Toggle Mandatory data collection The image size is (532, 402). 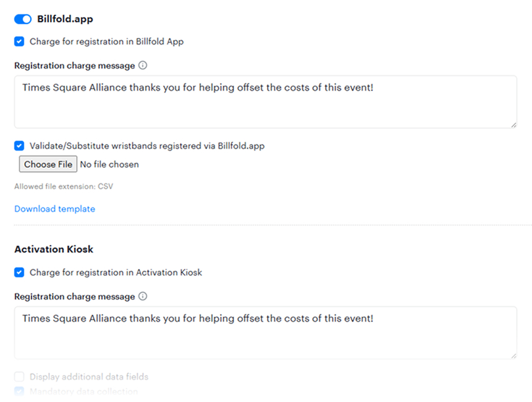click(x=19, y=392)
